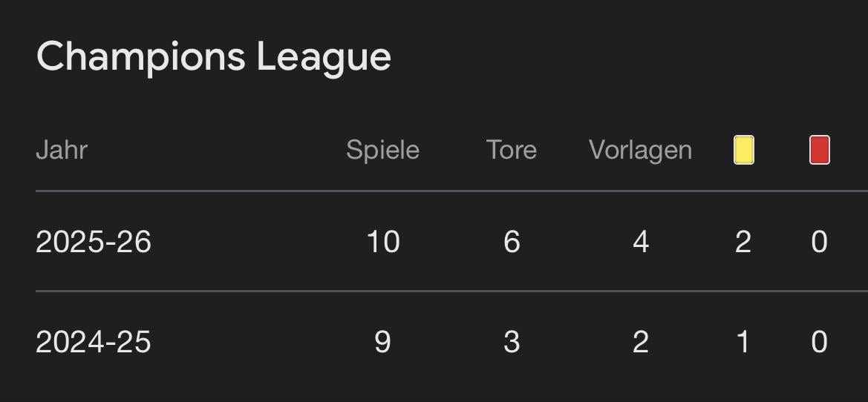Click the red card count for 2025-26
868x402 pixels.
[x=819, y=242]
